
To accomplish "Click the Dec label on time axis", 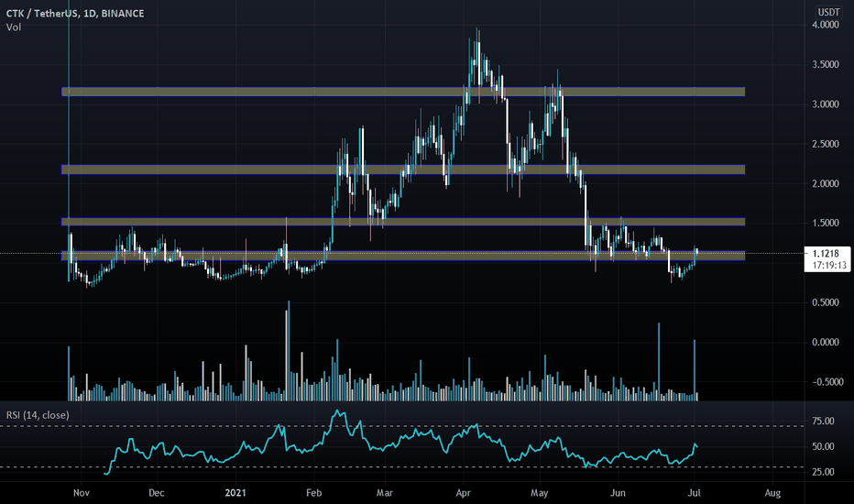I will point(157,493).
